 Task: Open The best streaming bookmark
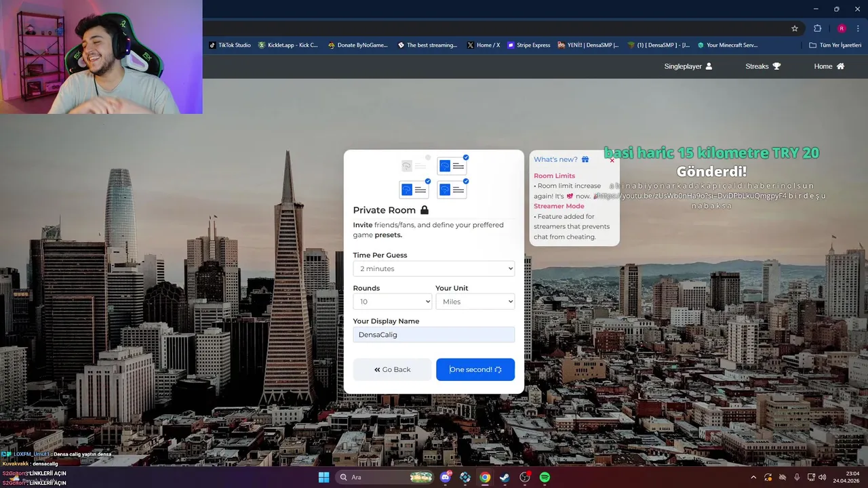tap(428, 45)
